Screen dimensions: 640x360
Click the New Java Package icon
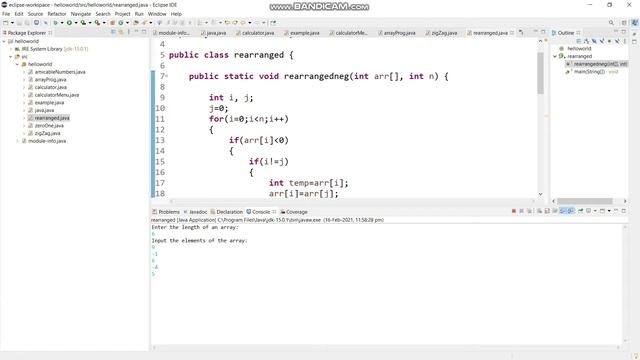[112, 23]
